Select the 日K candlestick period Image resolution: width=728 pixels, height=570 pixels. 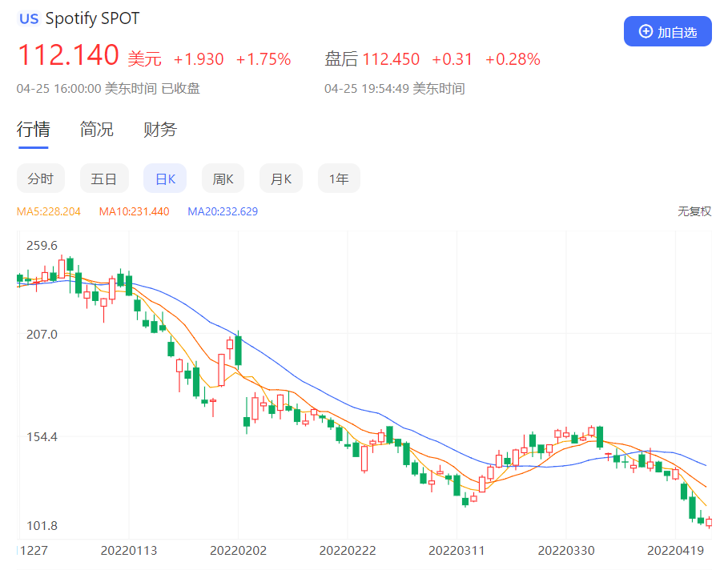165,179
